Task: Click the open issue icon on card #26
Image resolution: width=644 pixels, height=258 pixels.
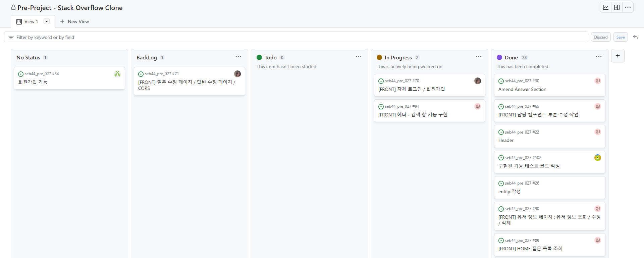Action: pyautogui.click(x=501, y=184)
